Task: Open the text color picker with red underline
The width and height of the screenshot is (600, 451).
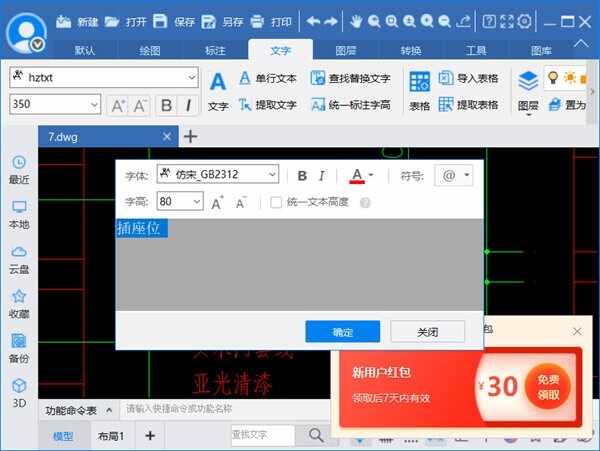Action: click(x=362, y=175)
